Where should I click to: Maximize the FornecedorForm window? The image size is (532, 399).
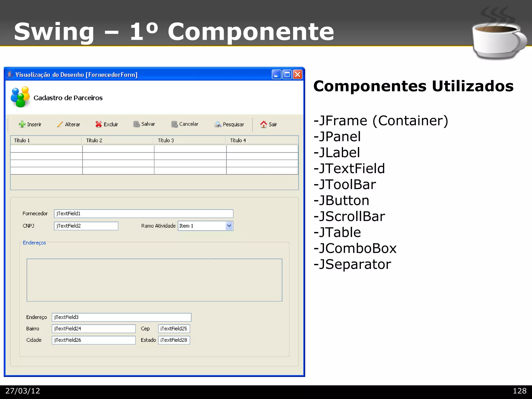pyautogui.click(x=287, y=75)
